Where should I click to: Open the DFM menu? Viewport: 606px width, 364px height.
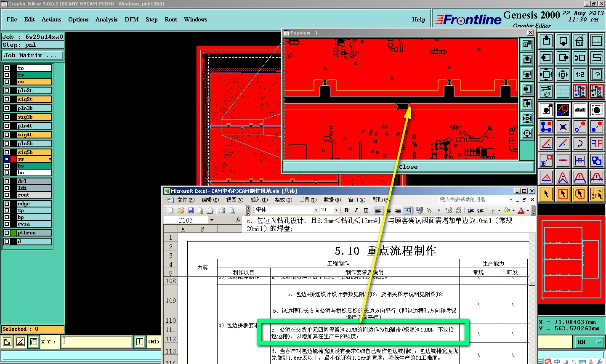pos(132,19)
